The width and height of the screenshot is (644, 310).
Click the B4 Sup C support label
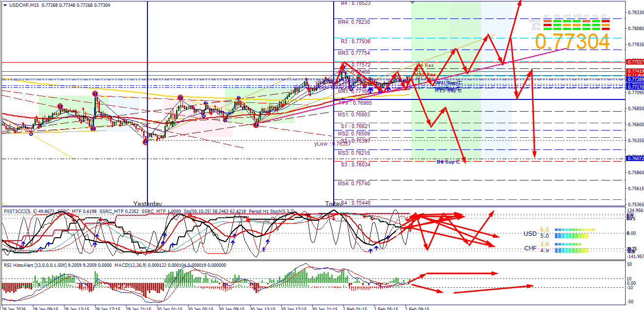(448, 162)
